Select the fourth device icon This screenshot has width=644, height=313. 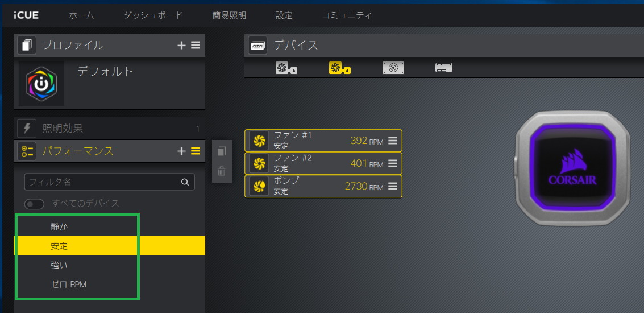[444, 68]
